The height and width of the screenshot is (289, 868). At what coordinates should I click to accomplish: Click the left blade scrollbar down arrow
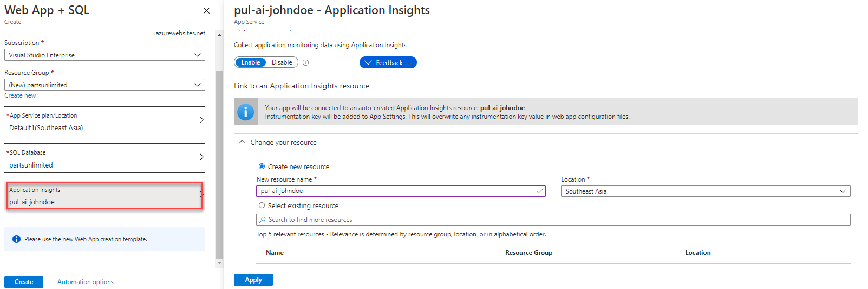click(x=219, y=263)
